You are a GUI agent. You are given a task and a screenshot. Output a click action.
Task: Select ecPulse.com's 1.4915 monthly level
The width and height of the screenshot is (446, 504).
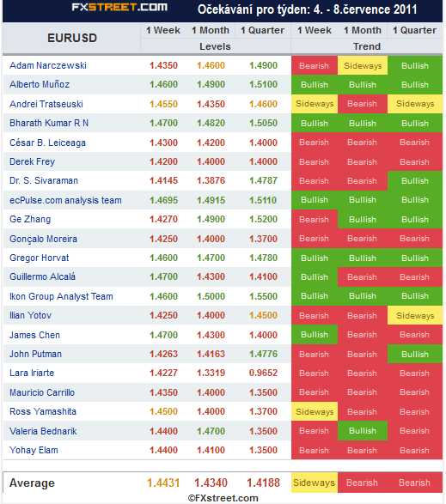point(211,200)
